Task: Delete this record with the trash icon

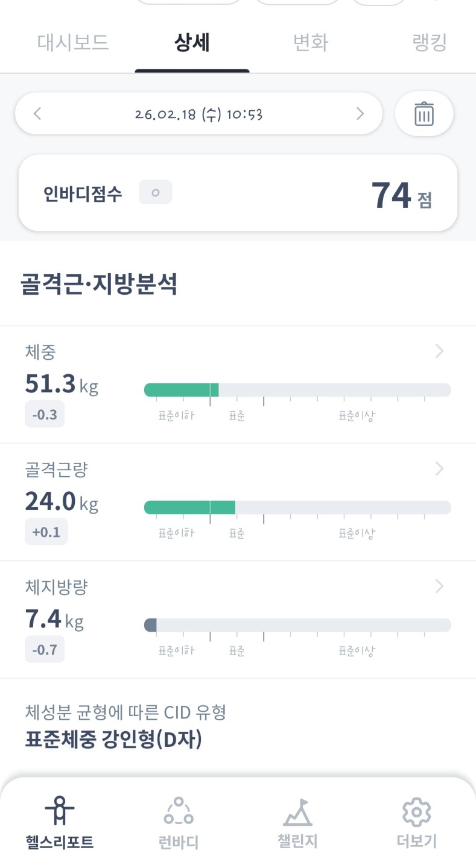Action: 424,113
